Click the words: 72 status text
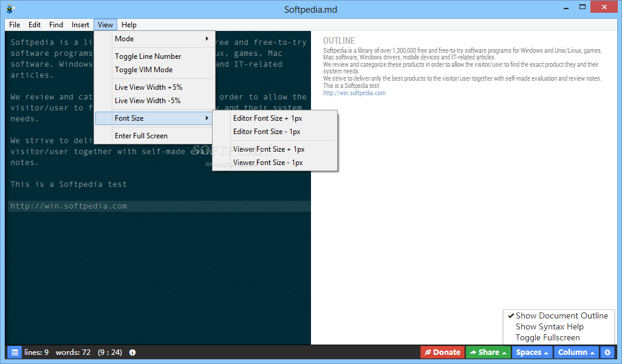Screen dimensions: 622x364 pyautogui.click(x=73, y=352)
